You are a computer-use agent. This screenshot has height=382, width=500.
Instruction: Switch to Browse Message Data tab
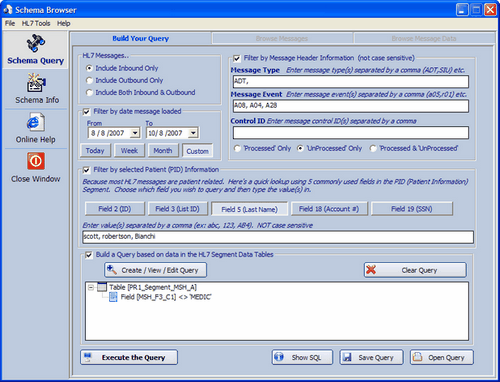point(424,39)
